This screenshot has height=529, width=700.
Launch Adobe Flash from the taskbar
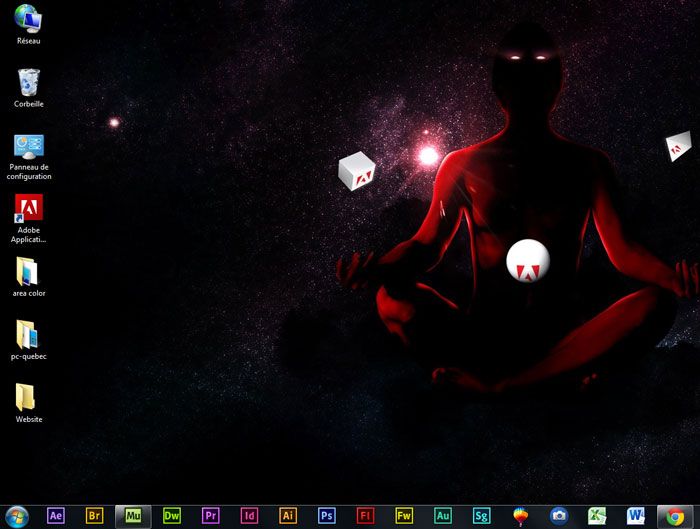point(365,516)
